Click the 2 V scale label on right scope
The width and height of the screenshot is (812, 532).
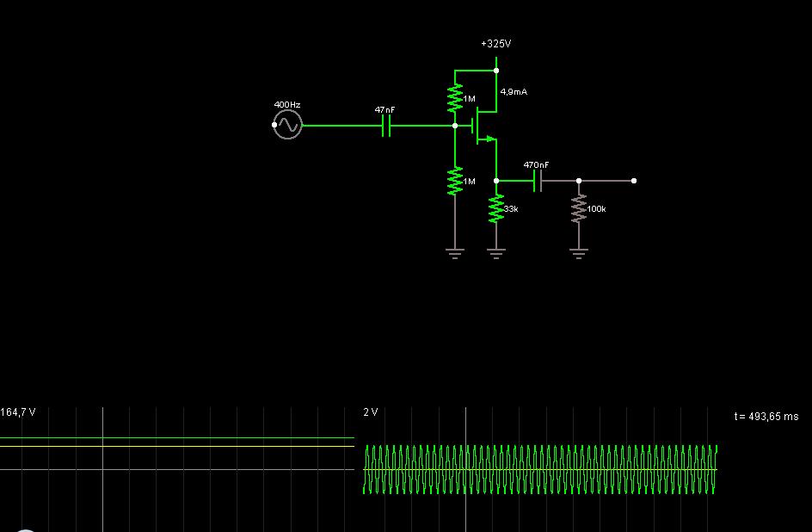(371, 412)
